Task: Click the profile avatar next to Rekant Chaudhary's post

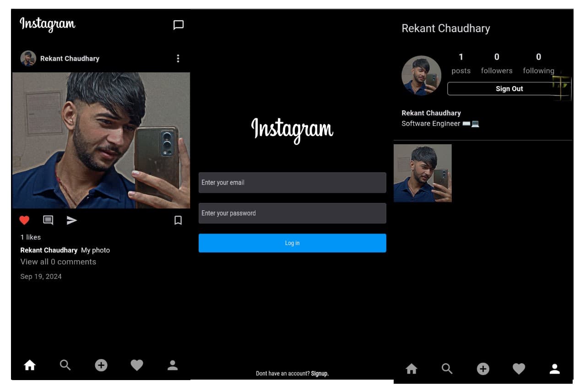Action: pos(27,58)
